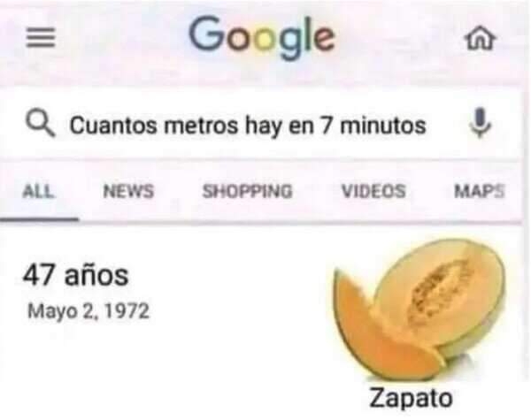This screenshot has height=420, width=531.
Task: Click the Zapato caption
Action: (411, 399)
